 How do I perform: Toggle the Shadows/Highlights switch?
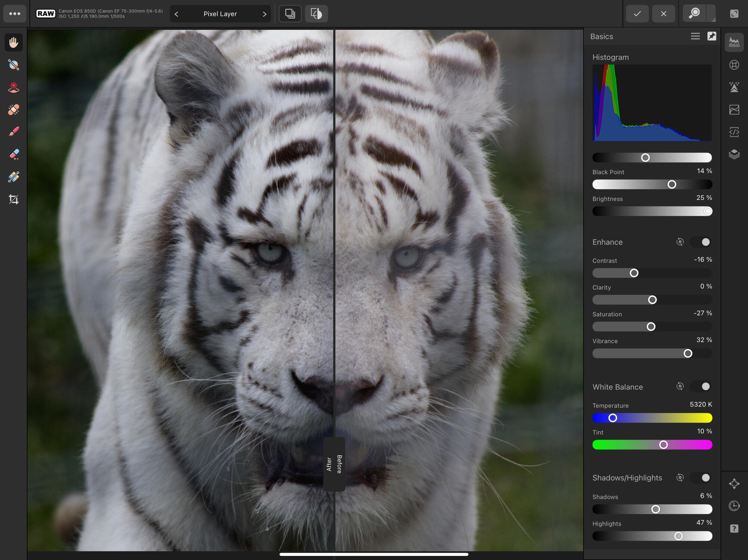(702, 478)
